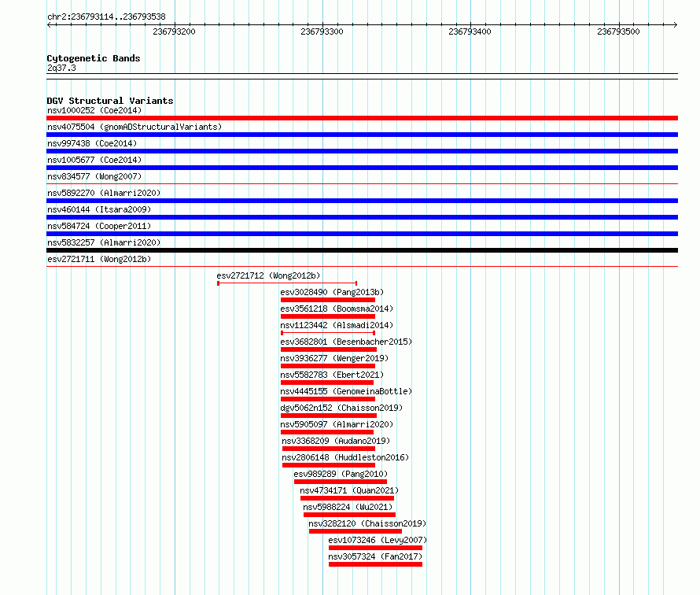Open nsv834577 (Wong2007) variant label
700x595 pixels.
[x=94, y=176]
